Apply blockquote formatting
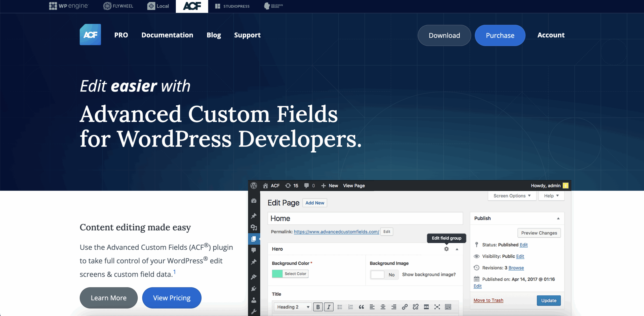The height and width of the screenshot is (316, 644). tap(361, 307)
